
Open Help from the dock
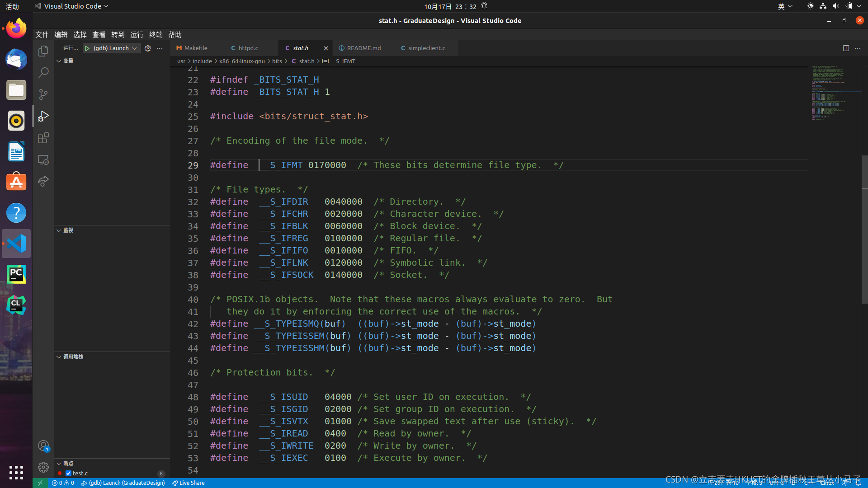[x=16, y=213]
